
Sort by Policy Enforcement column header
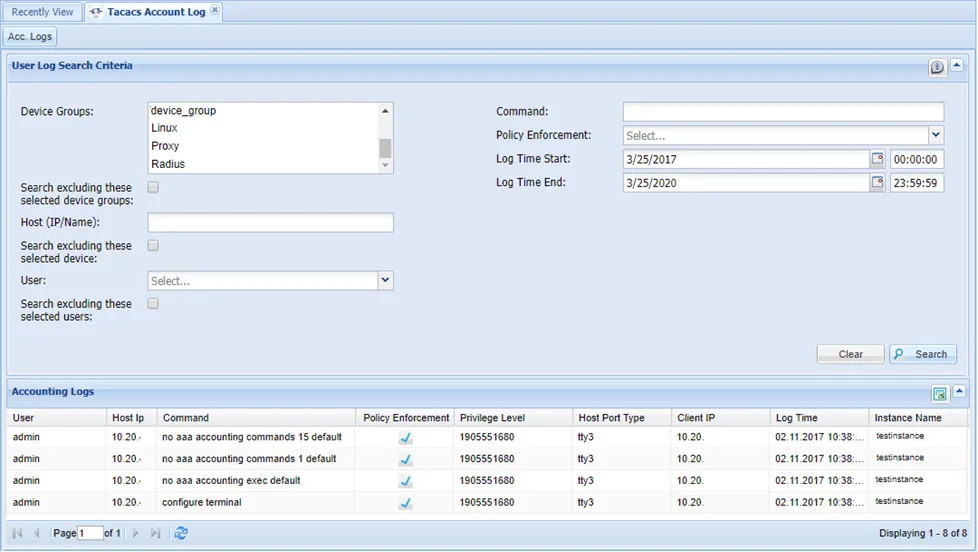pyautogui.click(x=405, y=417)
